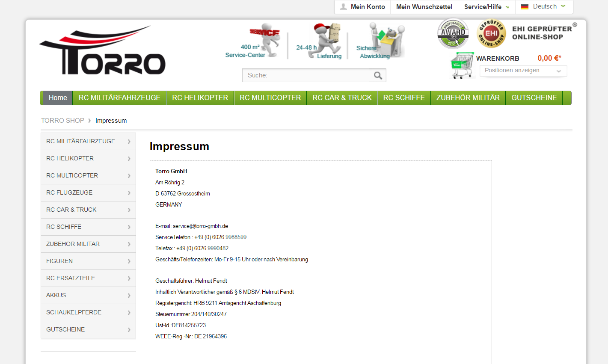Open RC HELIKOPTER in the green menu bar
The height and width of the screenshot is (364, 608).
point(200,98)
